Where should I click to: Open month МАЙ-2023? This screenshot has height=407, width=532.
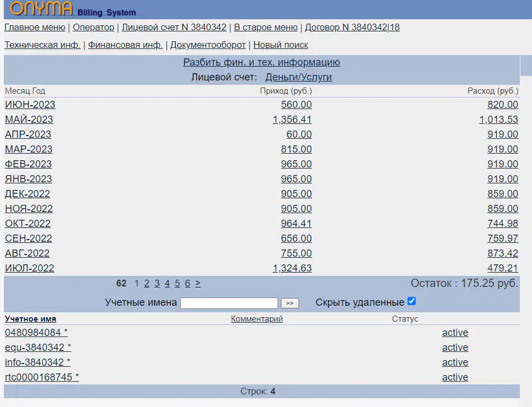pyautogui.click(x=29, y=120)
